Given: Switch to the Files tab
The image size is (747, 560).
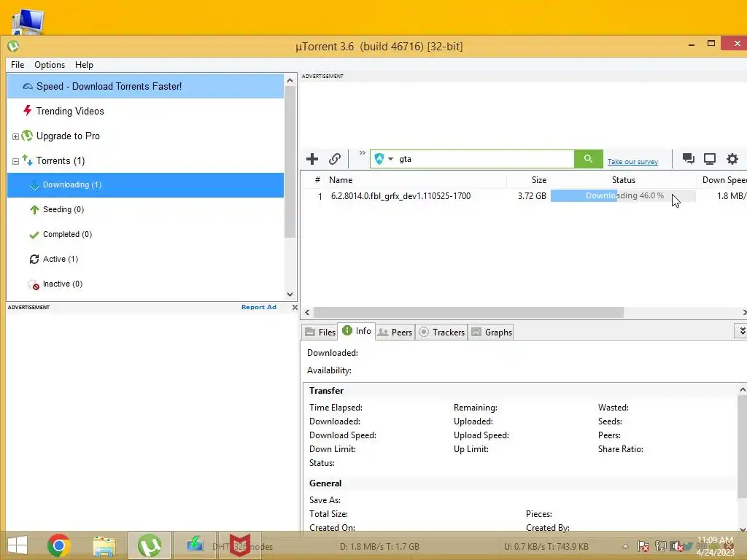Looking at the screenshot, I should point(320,332).
